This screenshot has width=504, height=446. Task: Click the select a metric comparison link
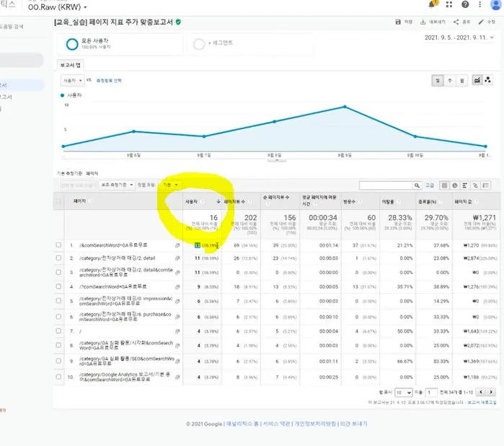tap(109, 80)
